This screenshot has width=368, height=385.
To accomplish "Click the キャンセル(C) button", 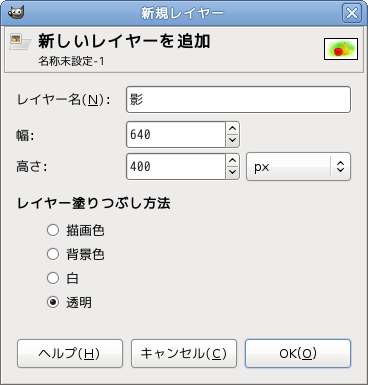I will pos(184,354).
